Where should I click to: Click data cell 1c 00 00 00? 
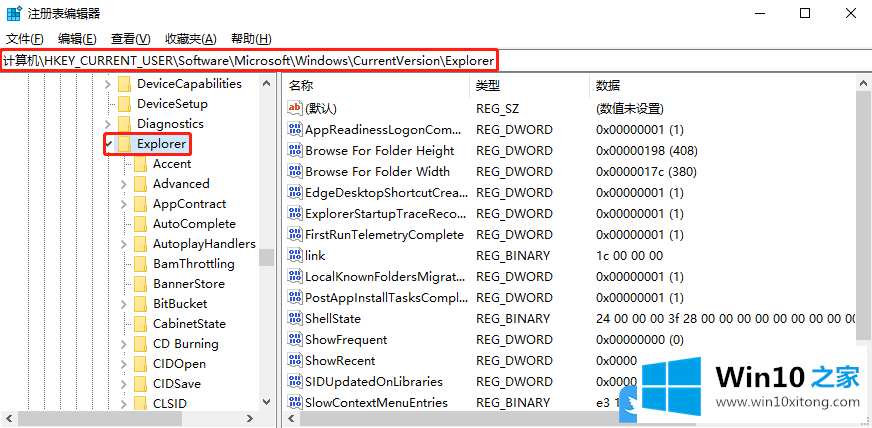click(629, 256)
